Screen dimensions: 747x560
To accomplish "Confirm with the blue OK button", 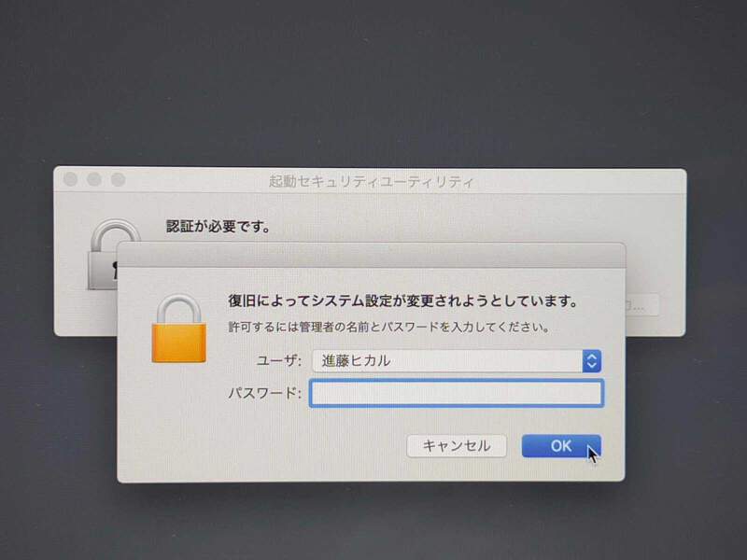I will coord(561,446).
